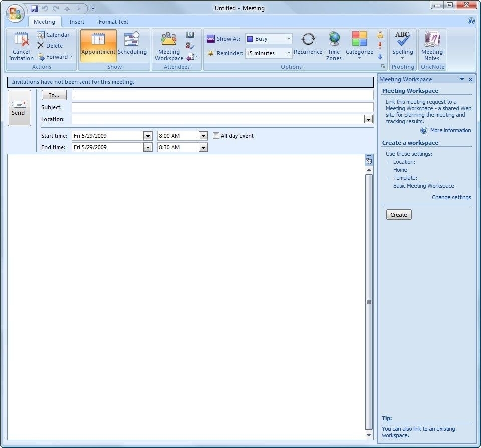Open the Scheduling view

(x=132, y=45)
